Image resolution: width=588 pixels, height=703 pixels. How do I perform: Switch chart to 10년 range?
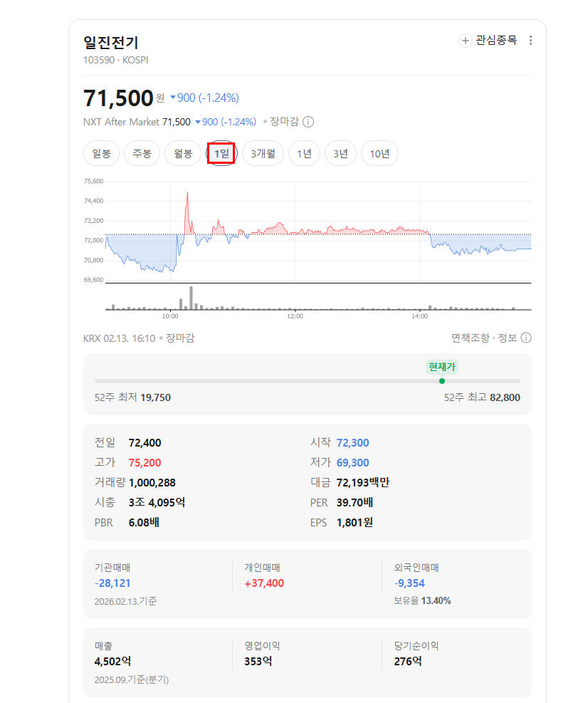pyautogui.click(x=379, y=153)
